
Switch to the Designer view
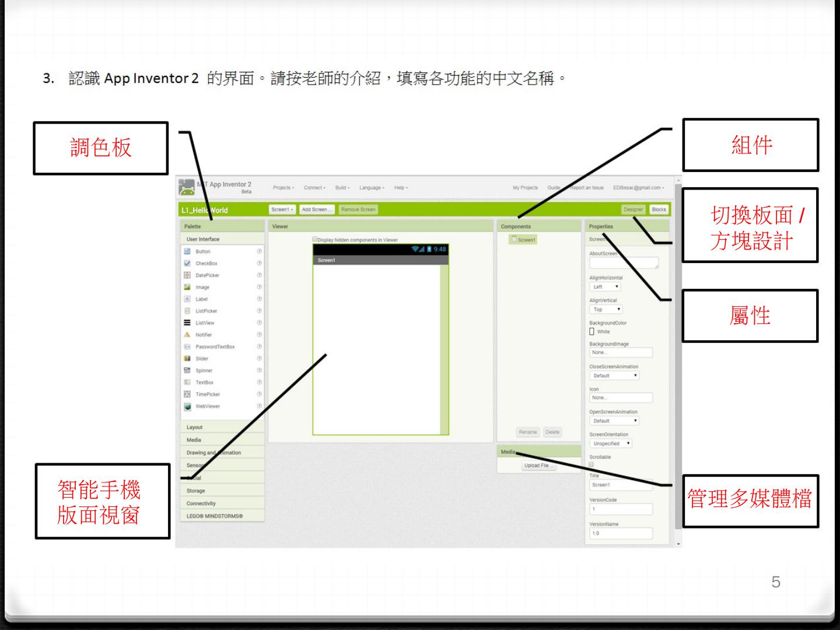(633, 209)
